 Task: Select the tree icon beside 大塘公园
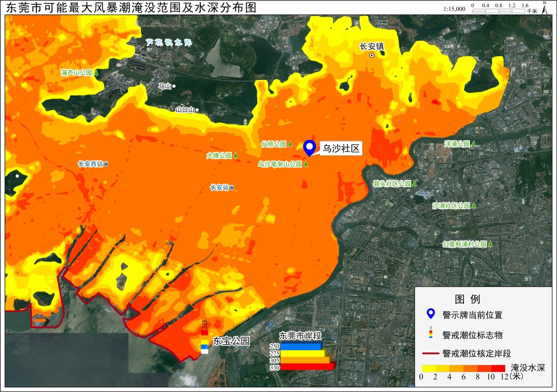click(x=236, y=155)
